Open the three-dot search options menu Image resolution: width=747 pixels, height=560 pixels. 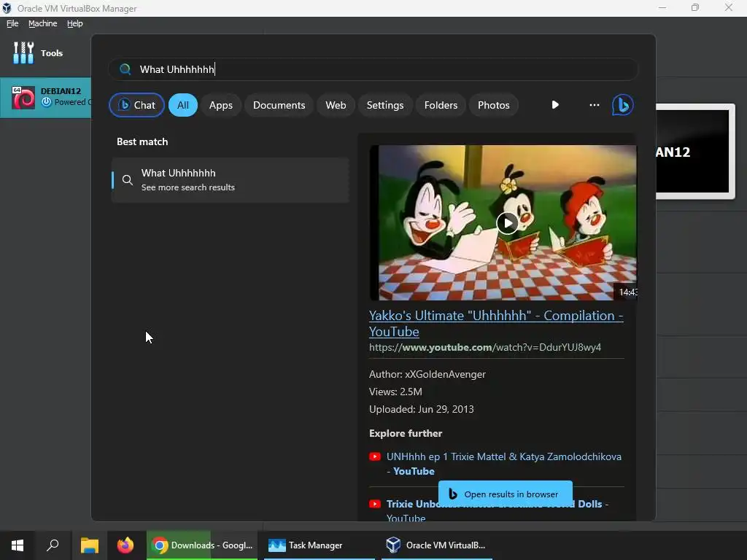(x=594, y=105)
